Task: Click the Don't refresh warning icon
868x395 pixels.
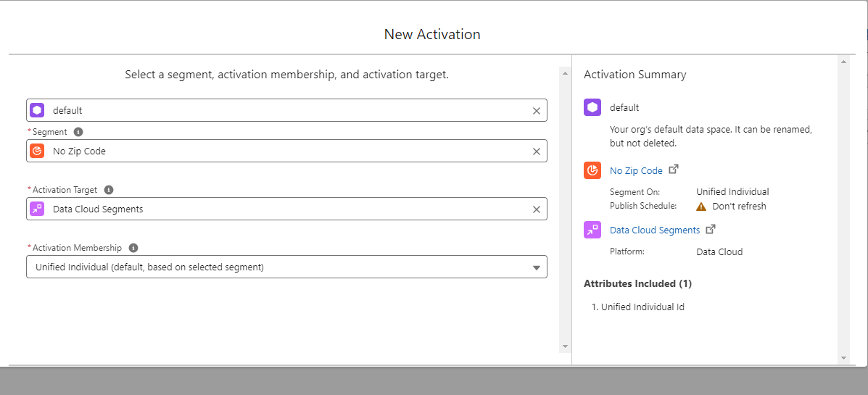Action: click(x=701, y=206)
